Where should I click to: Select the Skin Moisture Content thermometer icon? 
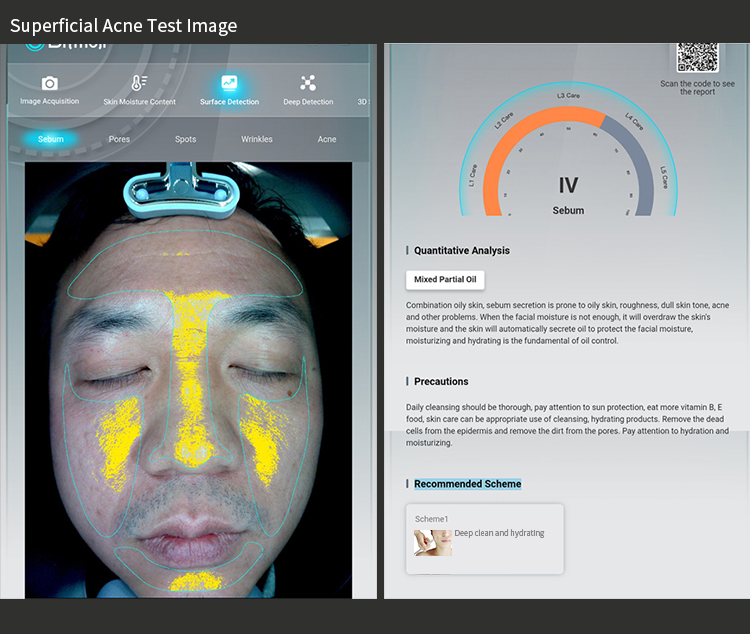point(139,83)
